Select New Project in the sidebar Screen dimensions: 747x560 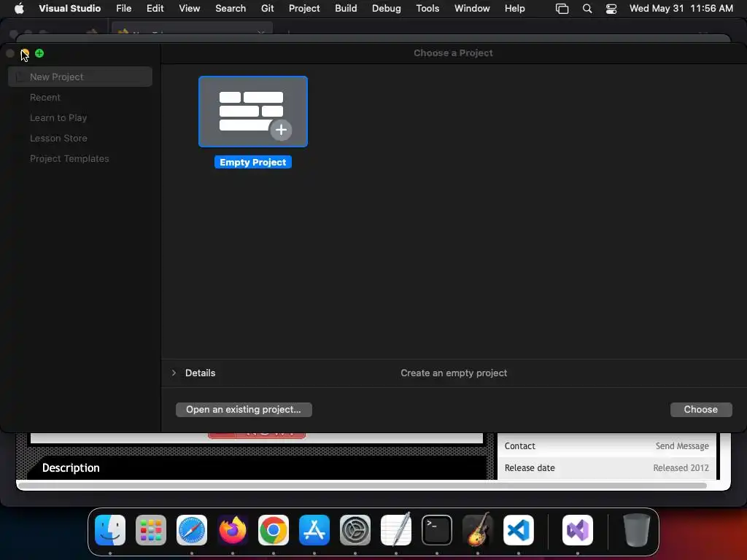[x=80, y=77]
